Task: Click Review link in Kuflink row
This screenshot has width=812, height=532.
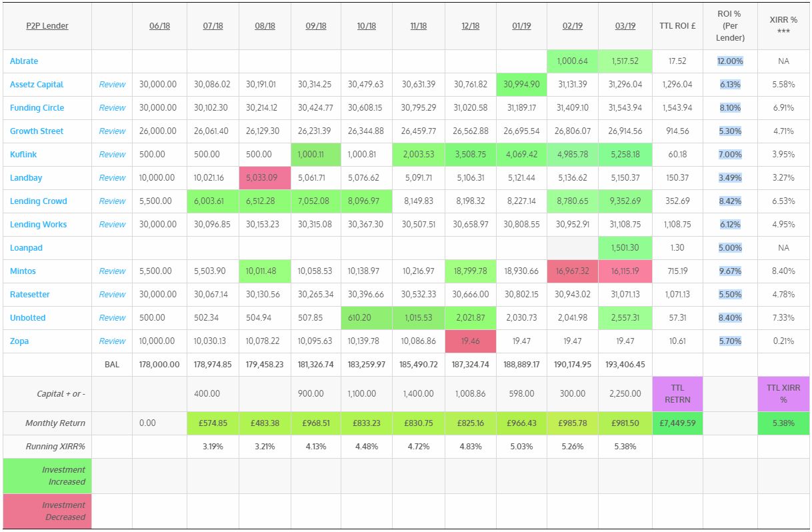Action: pos(112,155)
